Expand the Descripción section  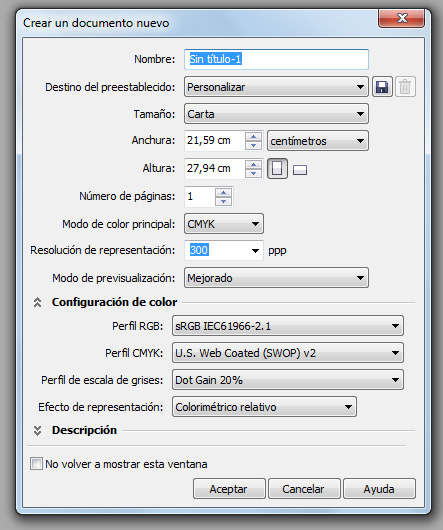38,430
